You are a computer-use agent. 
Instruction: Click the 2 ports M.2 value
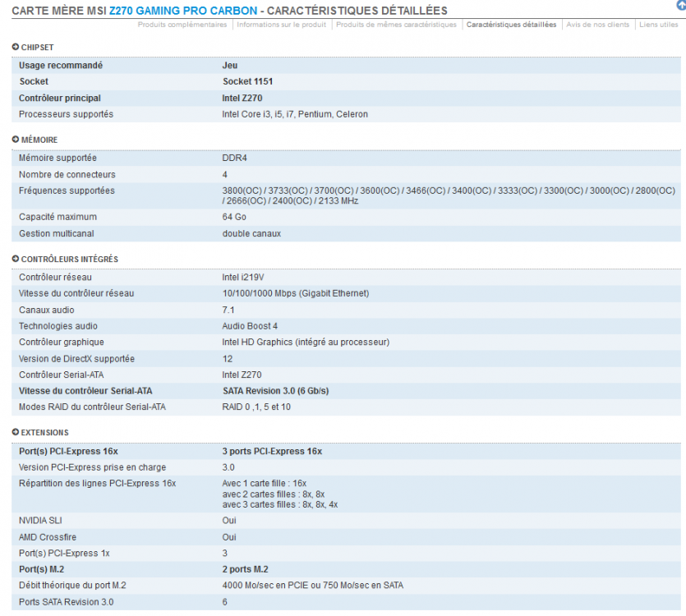(x=246, y=569)
